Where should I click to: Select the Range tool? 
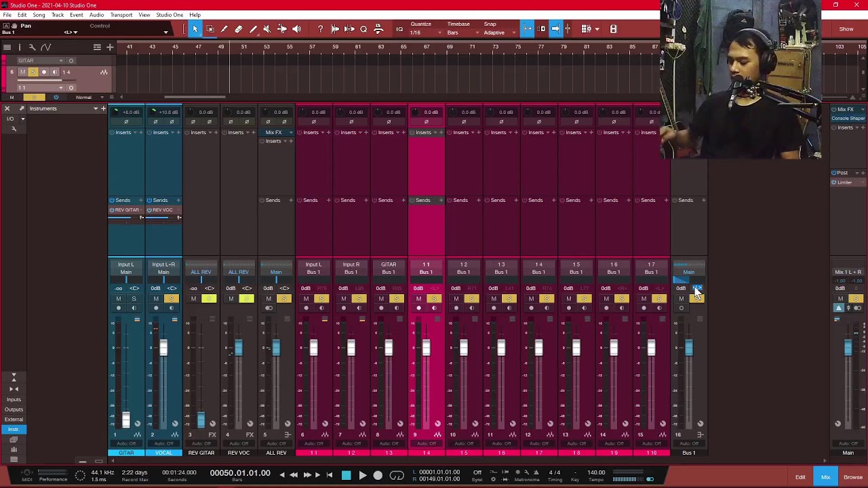click(210, 29)
